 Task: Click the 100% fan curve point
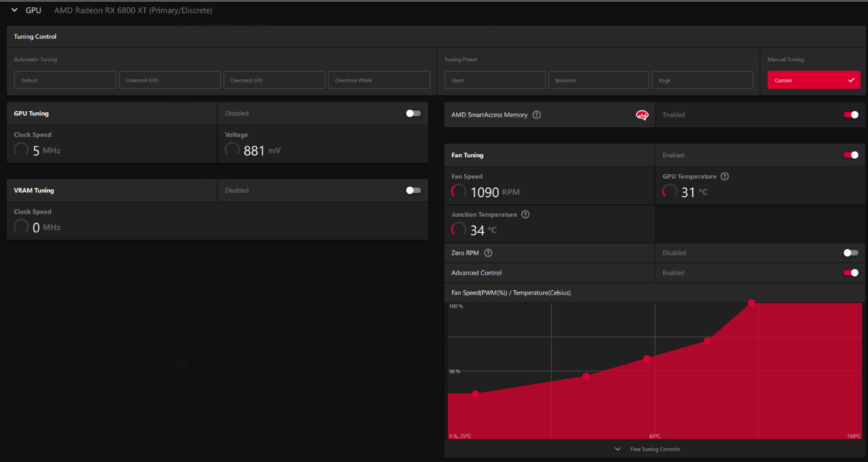click(751, 303)
